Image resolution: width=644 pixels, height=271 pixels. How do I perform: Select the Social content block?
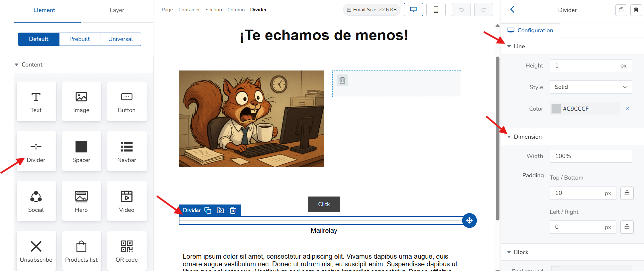[36, 201]
